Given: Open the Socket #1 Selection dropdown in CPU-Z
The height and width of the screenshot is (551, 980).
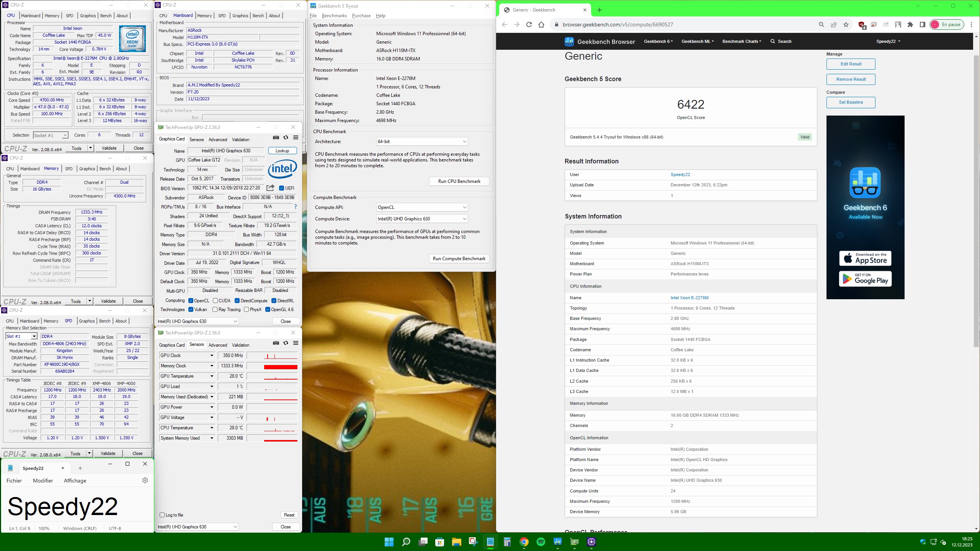Looking at the screenshot, I should [x=51, y=135].
